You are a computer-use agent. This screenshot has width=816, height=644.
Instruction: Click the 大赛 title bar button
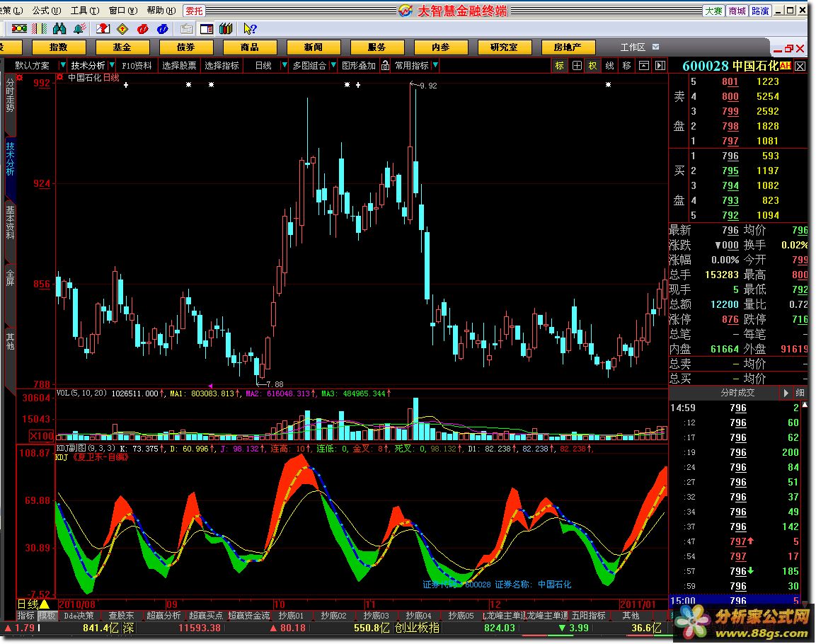pos(713,11)
